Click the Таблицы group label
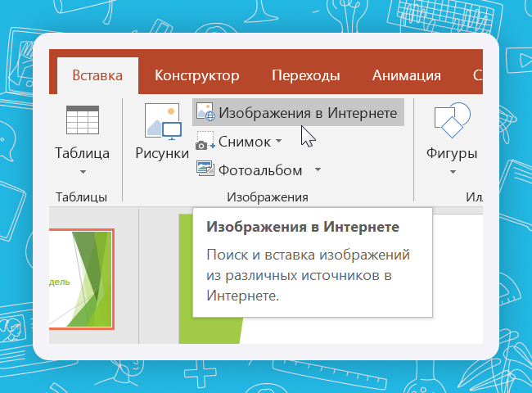This screenshot has width=532, height=393. [x=81, y=196]
